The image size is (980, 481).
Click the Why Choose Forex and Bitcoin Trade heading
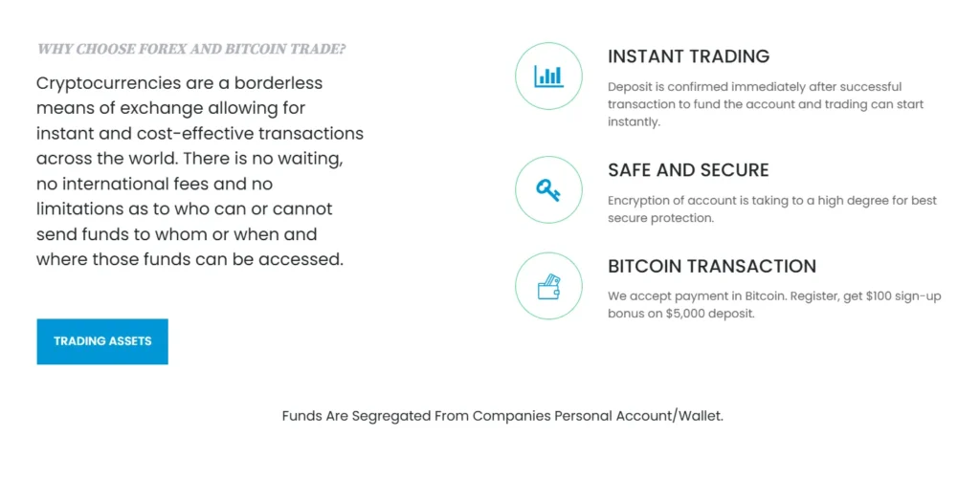[191, 49]
